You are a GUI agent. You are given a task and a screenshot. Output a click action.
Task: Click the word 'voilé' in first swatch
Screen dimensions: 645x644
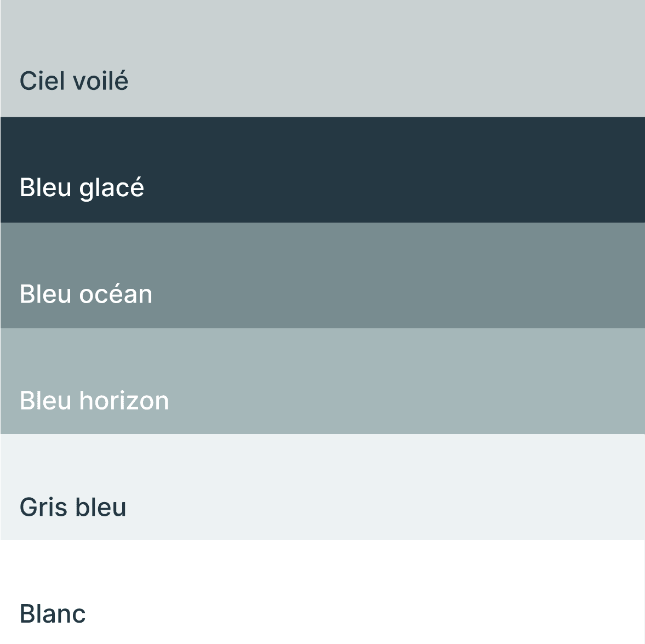(x=100, y=80)
